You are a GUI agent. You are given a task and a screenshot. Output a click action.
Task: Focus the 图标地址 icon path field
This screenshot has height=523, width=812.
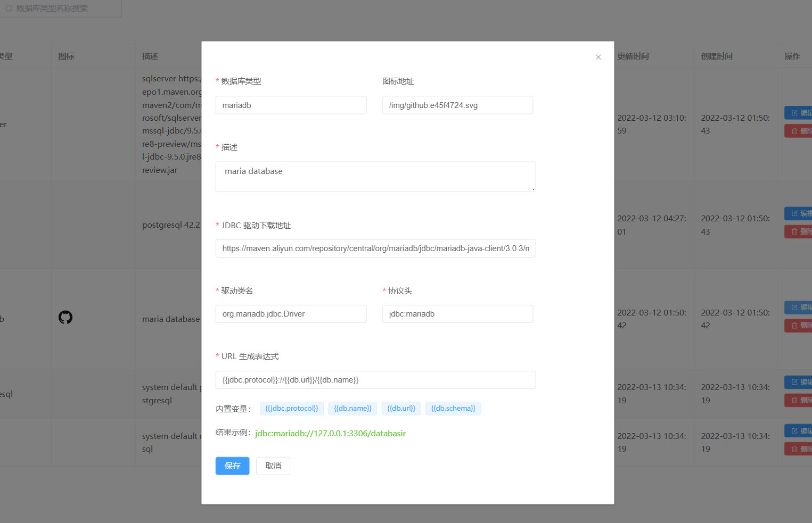[x=457, y=105]
